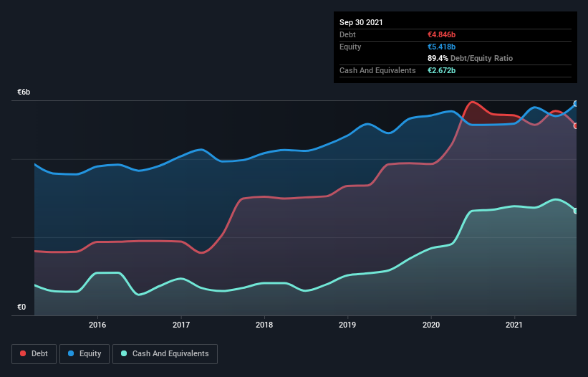Click the €6b y-axis label
Screen dimensions: 588x377
24,92
